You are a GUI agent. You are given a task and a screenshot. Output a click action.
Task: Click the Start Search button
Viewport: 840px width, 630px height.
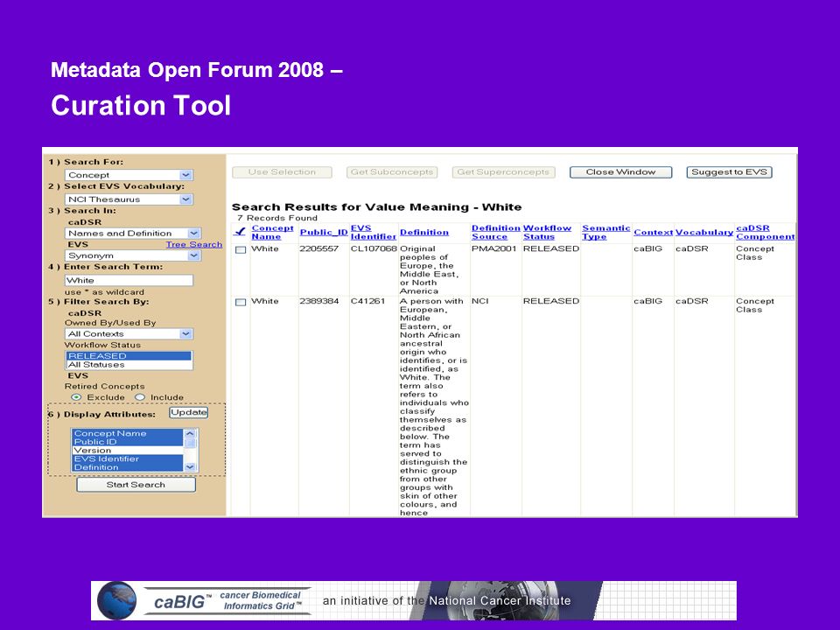pyautogui.click(x=136, y=484)
